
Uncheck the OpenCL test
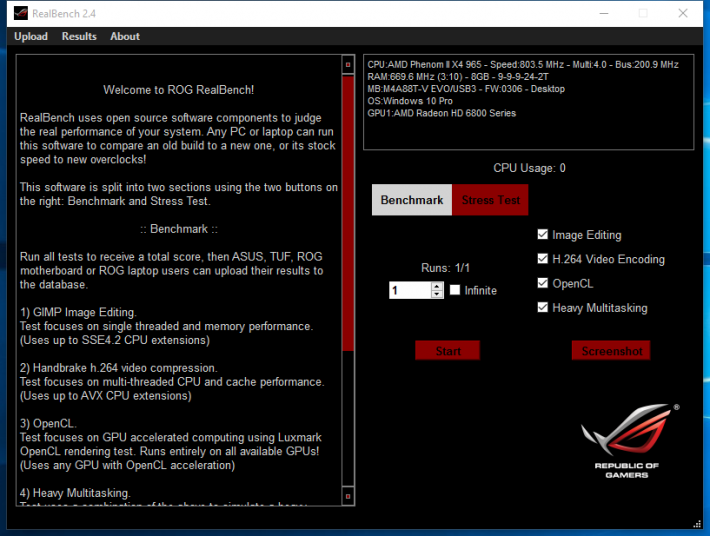point(542,283)
